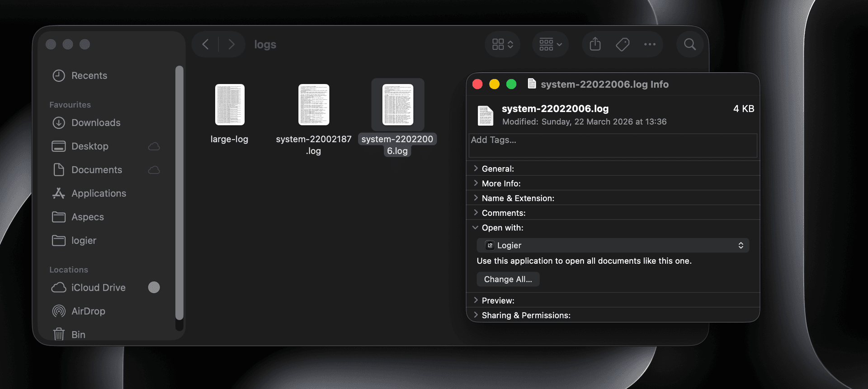Click the logs folder title in Finder

click(x=265, y=44)
